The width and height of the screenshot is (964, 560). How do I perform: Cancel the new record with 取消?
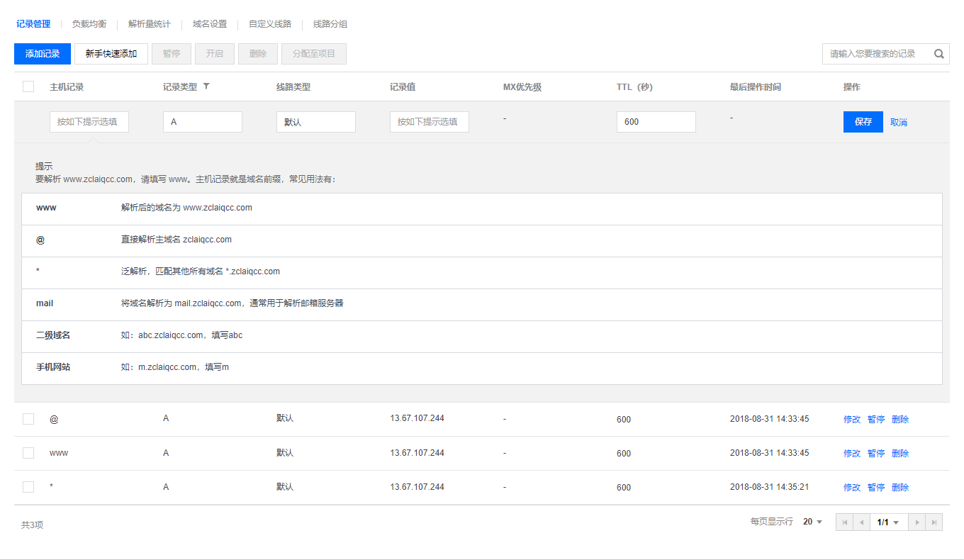pyautogui.click(x=899, y=122)
